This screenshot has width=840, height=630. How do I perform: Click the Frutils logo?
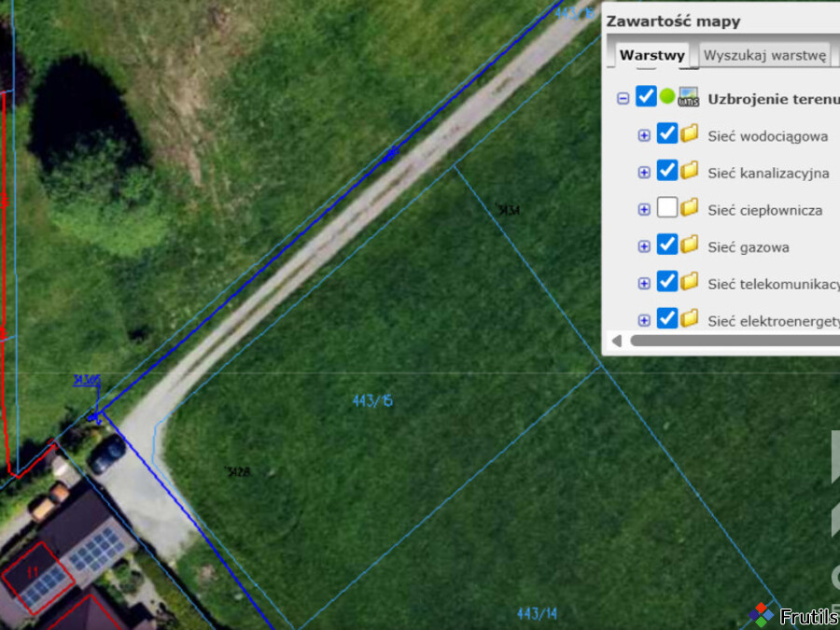[x=795, y=616]
